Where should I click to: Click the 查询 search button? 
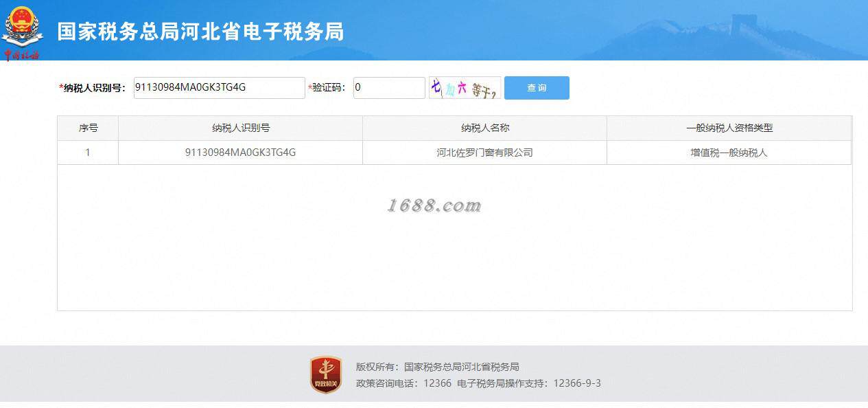537,88
